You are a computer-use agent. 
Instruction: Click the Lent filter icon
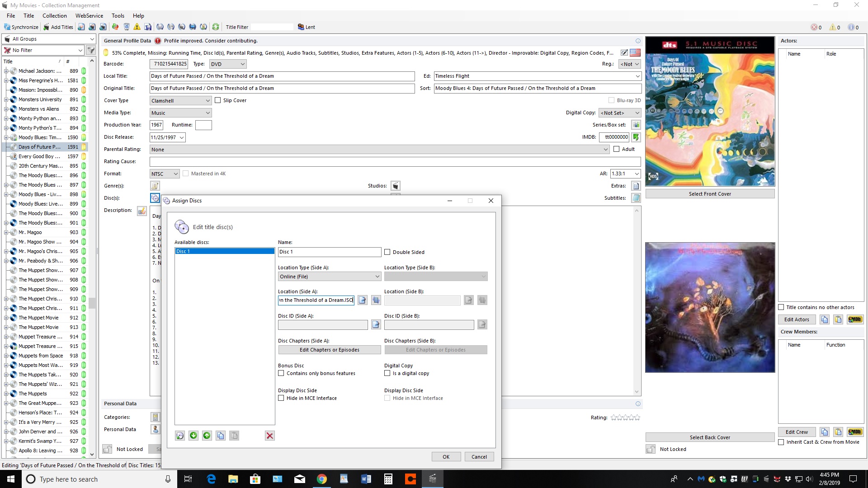pos(306,27)
